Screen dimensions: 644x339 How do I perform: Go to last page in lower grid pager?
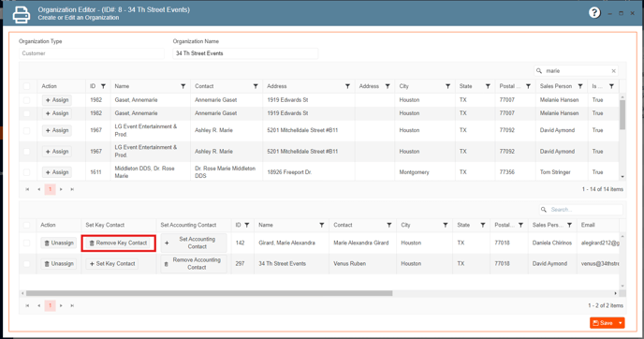coord(72,305)
